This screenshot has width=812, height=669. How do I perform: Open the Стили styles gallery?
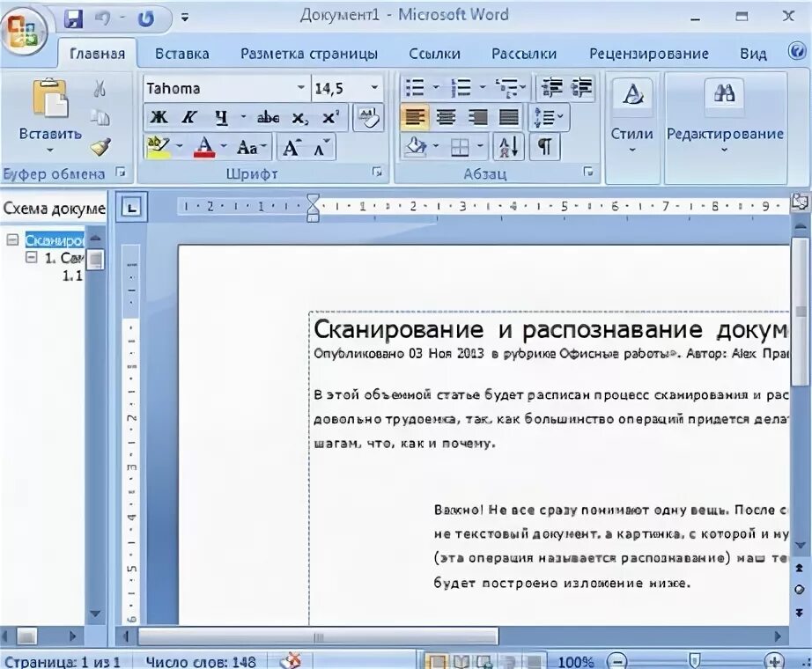click(x=631, y=117)
